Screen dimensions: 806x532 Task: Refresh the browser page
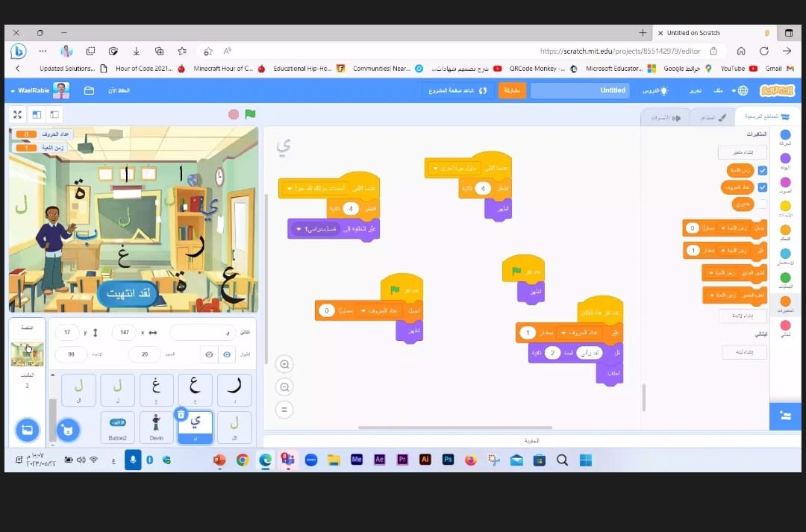764,51
